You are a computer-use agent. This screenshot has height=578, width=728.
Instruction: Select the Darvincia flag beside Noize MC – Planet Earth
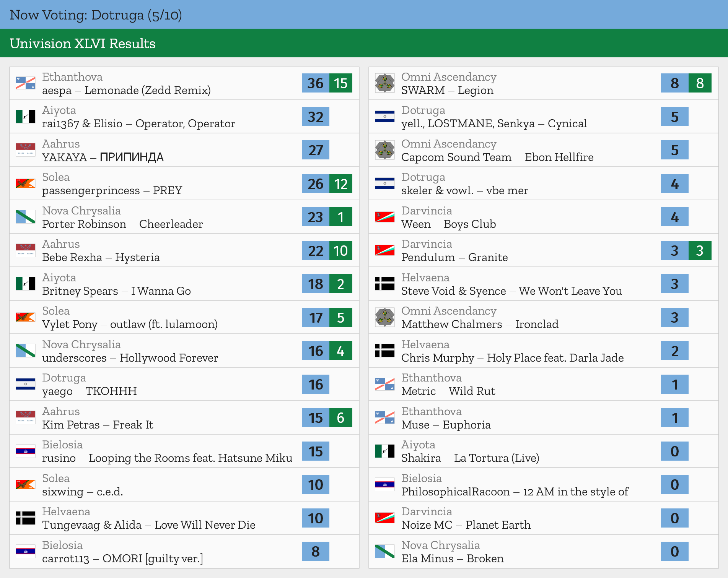point(385,518)
